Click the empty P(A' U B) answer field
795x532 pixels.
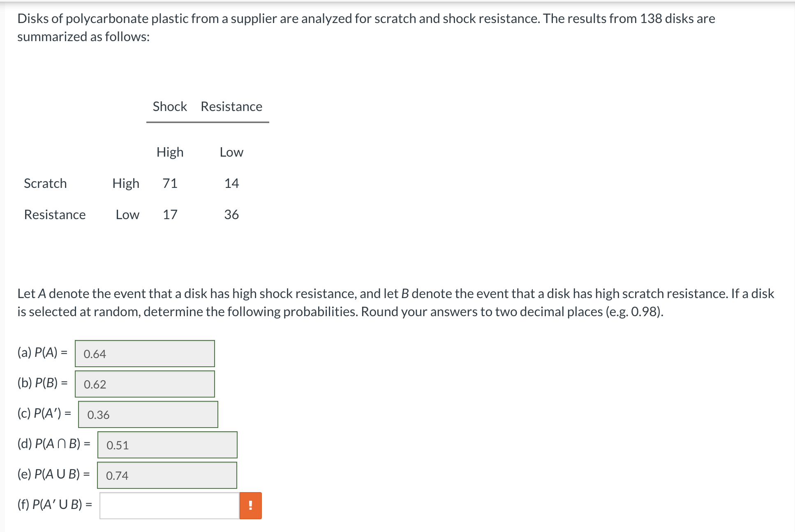tap(169, 506)
